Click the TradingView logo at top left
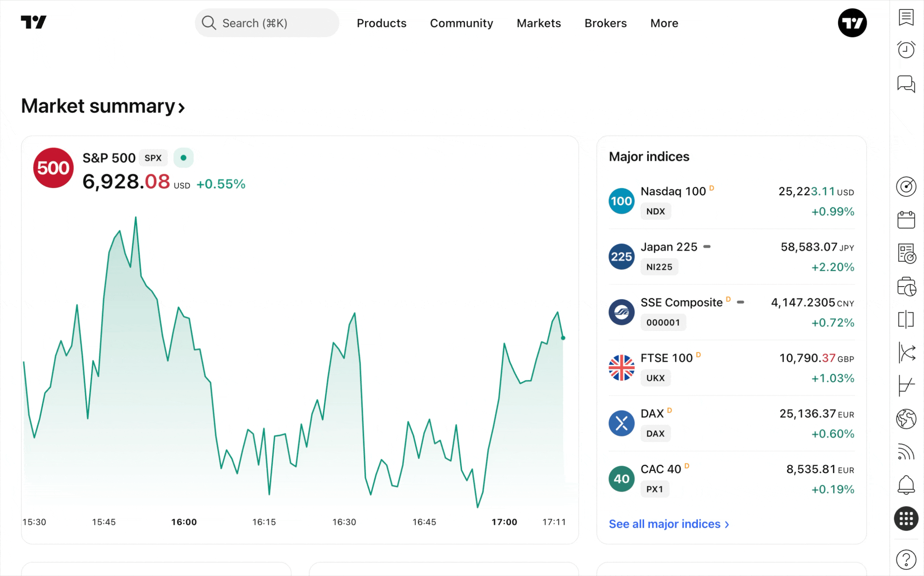 coord(34,22)
